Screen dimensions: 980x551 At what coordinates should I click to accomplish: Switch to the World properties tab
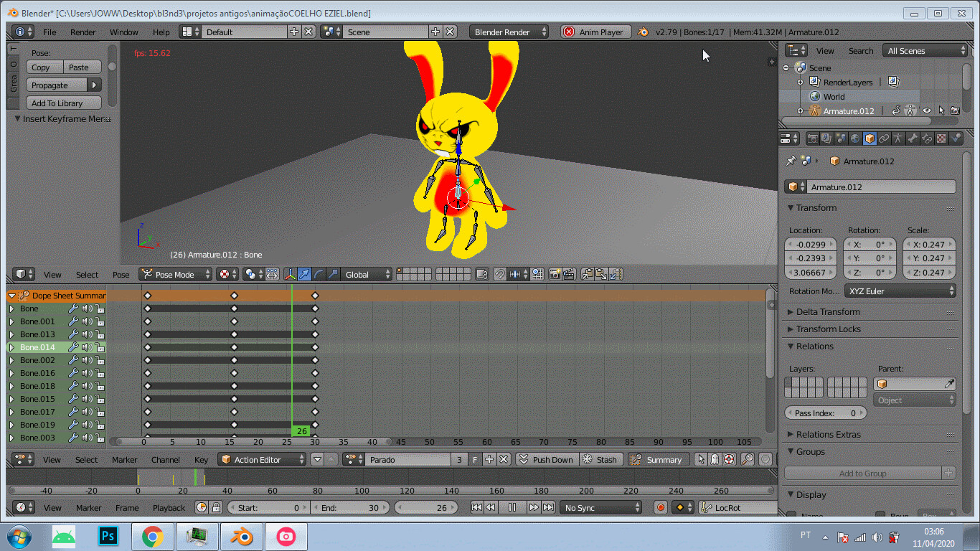855,138
